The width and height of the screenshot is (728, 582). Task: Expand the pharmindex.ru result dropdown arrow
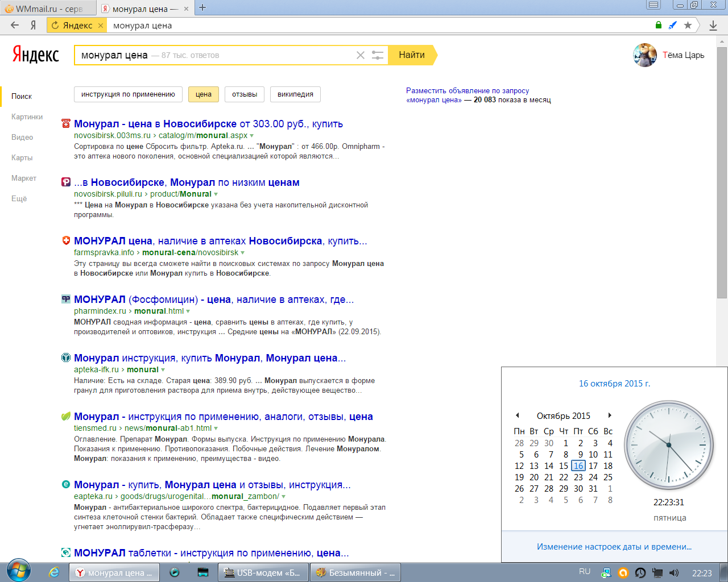coord(188,311)
